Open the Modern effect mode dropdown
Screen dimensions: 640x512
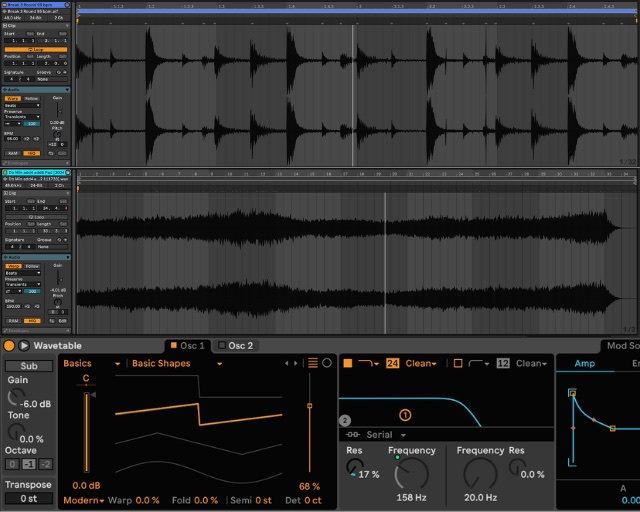[x=84, y=500]
